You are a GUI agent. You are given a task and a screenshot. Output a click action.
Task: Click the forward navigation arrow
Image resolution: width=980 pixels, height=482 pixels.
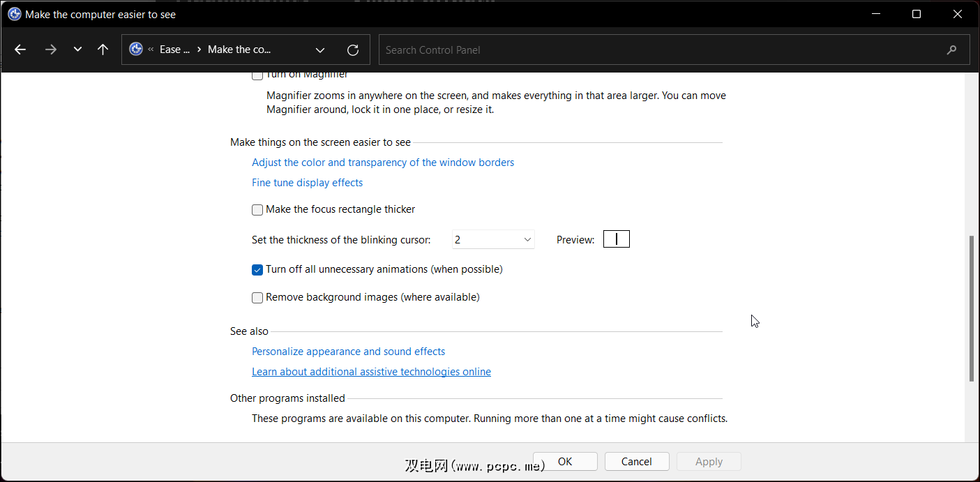pos(50,50)
